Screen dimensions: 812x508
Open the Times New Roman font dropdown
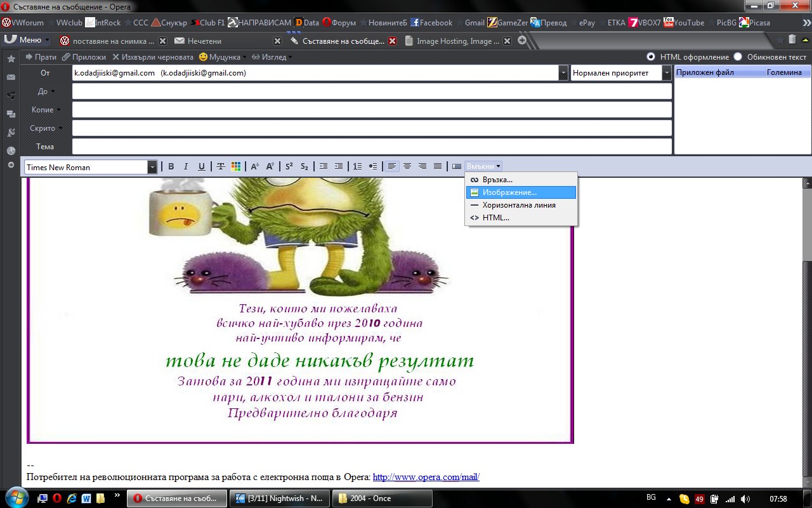pos(152,167)
